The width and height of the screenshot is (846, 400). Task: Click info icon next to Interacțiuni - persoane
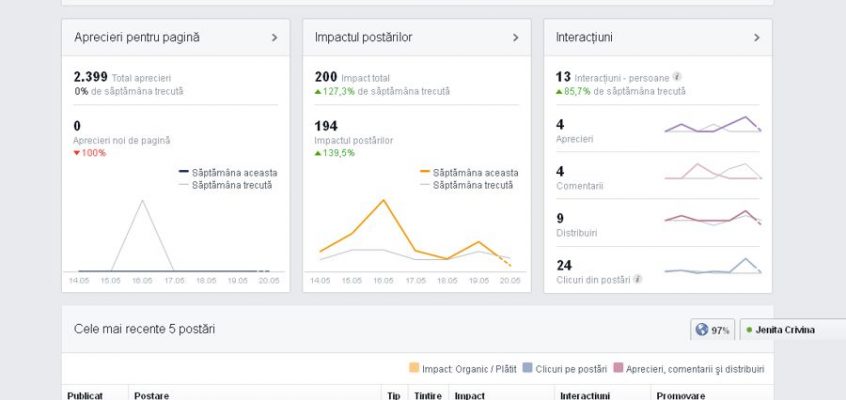point(677,77)
